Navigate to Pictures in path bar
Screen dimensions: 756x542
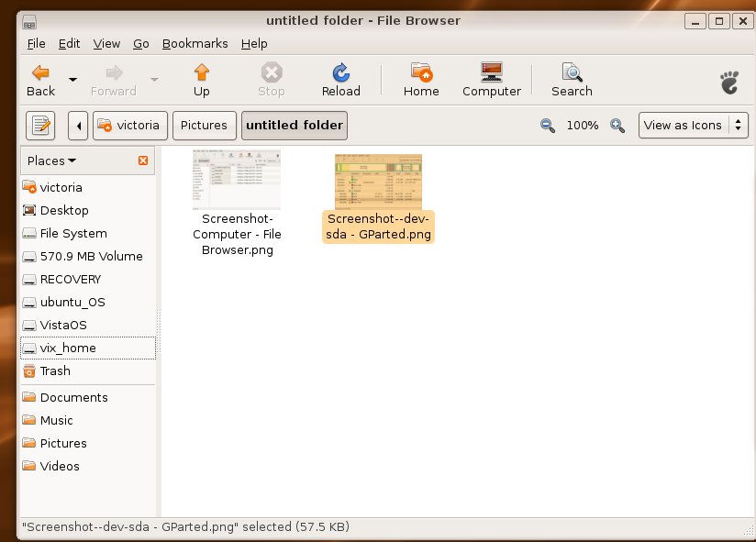pyautogui.click(x=205, y=126)
